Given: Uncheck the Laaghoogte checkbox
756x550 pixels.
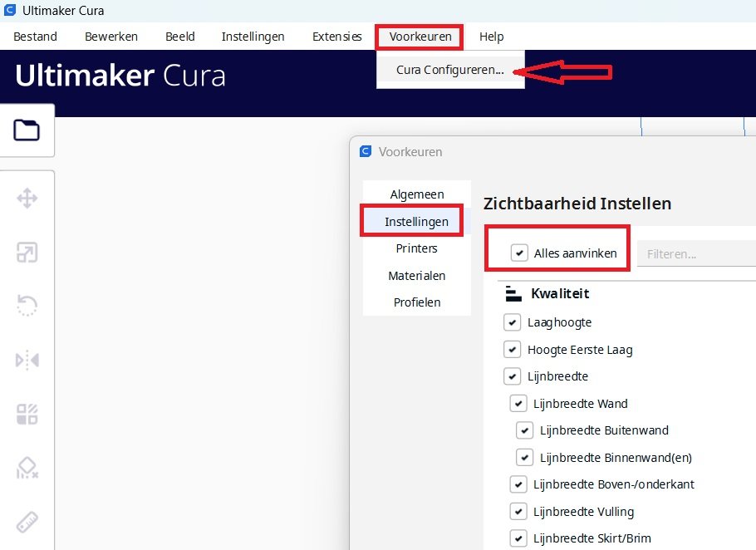Looking at the screenshot, I should point(513,322).
